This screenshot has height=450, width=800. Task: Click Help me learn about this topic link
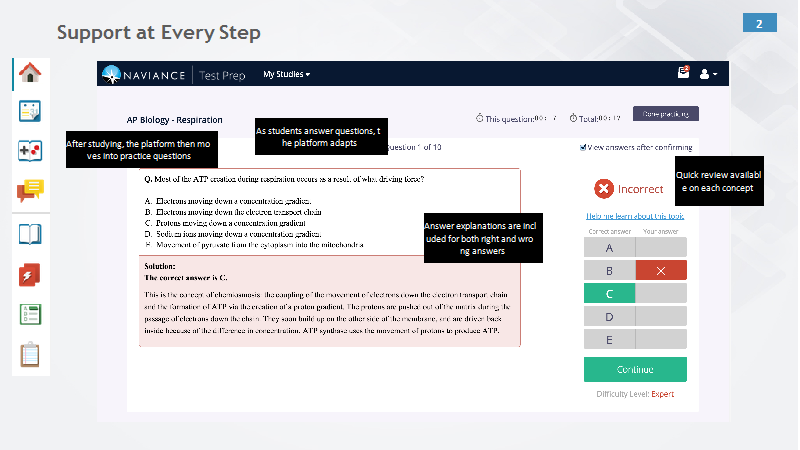[635, 216]
